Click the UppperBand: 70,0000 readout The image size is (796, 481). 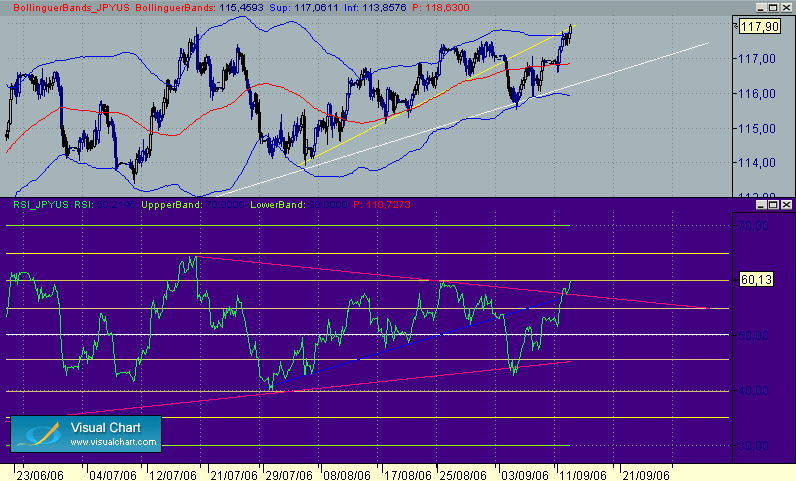(x=193, y=205)
